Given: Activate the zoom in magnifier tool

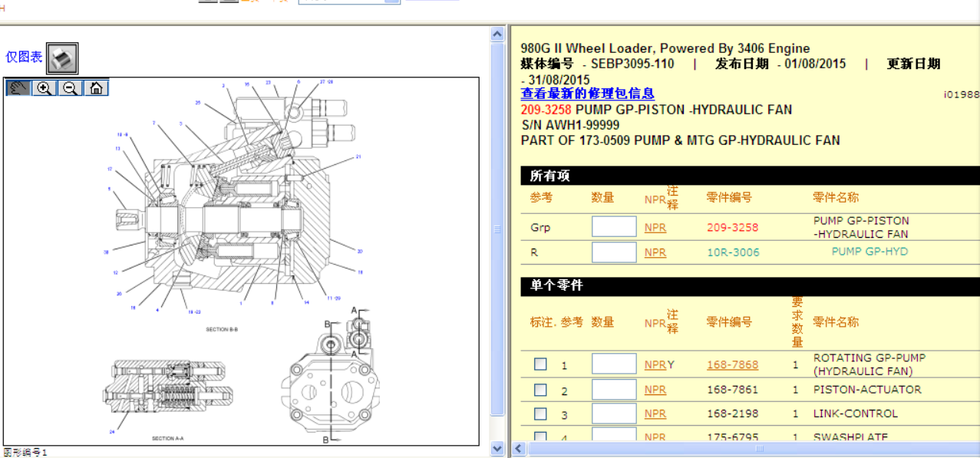Looking at the screenshot, I should pos(45,87).
